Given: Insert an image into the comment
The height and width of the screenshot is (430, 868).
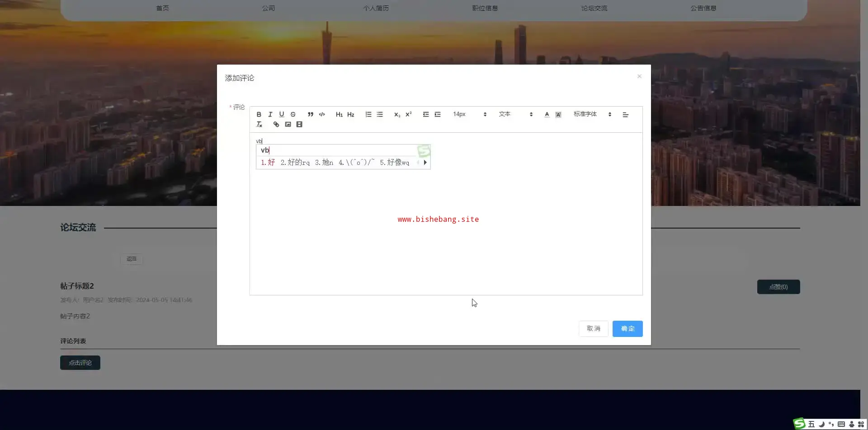Looking at the screenshot, I should pyautogui.click(x=288, y=124).
